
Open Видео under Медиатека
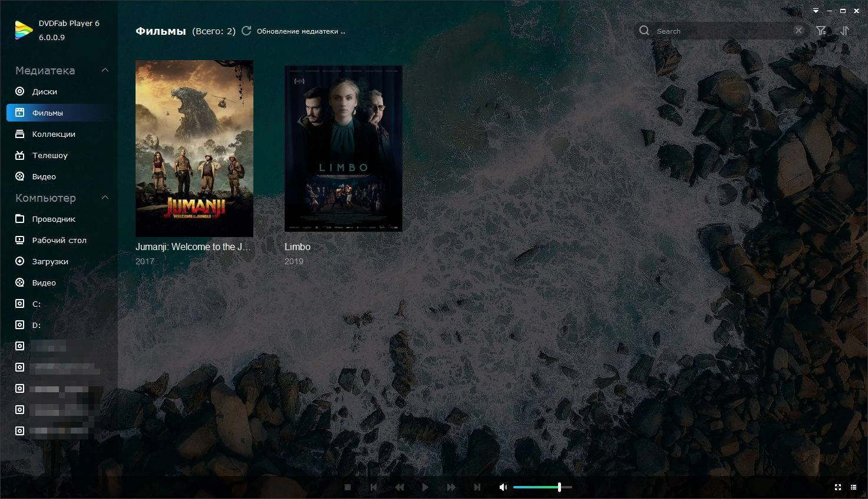44,176
